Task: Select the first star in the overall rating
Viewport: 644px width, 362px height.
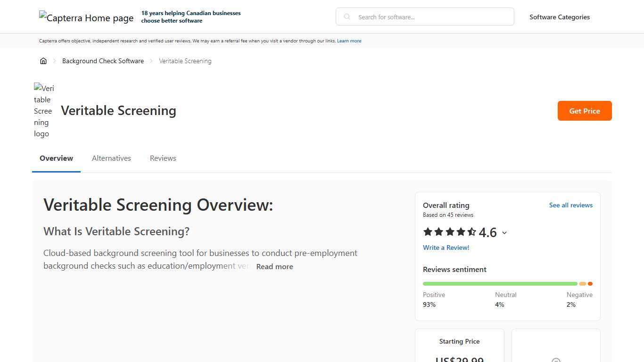Action: (427, 231)
